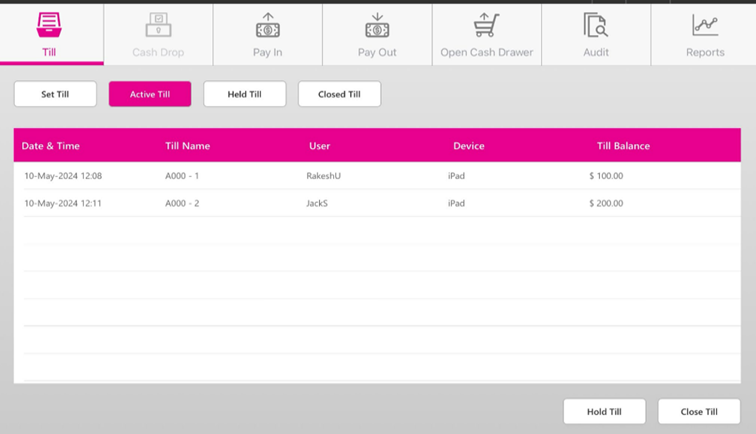Open the Reports chart icon
The height and width of the screenshot is (434, 756).
[705, 25]
